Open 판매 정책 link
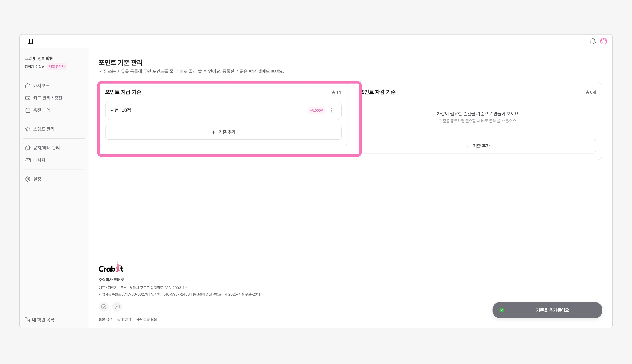632x364 pixels. pyautogui.click(x=124, y=319)
